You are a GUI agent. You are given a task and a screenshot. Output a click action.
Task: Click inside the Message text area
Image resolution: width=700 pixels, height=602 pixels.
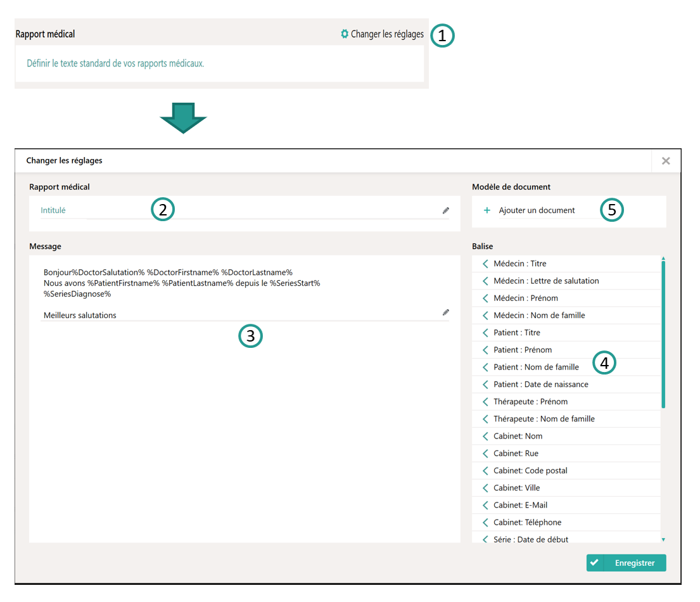point(244,412)
